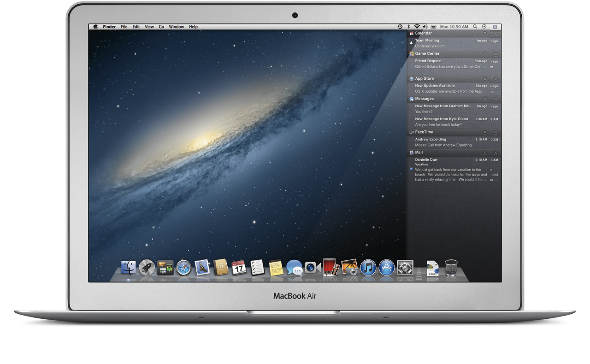The image size is (590, 364).
Task: Click the Trash icon in the dock
Action: 451,267
